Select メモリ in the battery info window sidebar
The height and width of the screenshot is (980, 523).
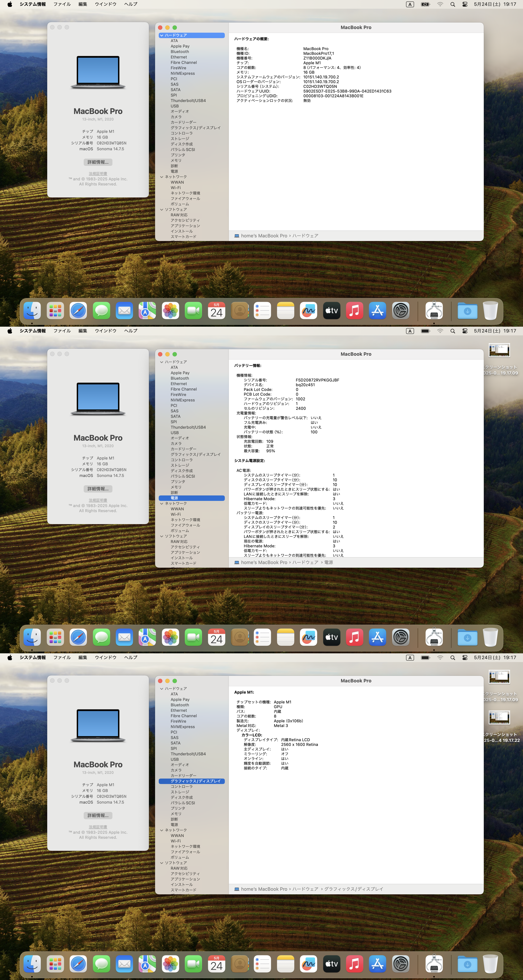176,487
